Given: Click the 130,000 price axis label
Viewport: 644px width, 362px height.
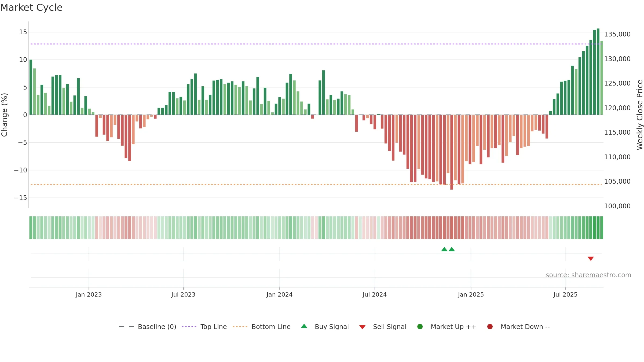Looking at the screenshot, I should pos(617,59).
